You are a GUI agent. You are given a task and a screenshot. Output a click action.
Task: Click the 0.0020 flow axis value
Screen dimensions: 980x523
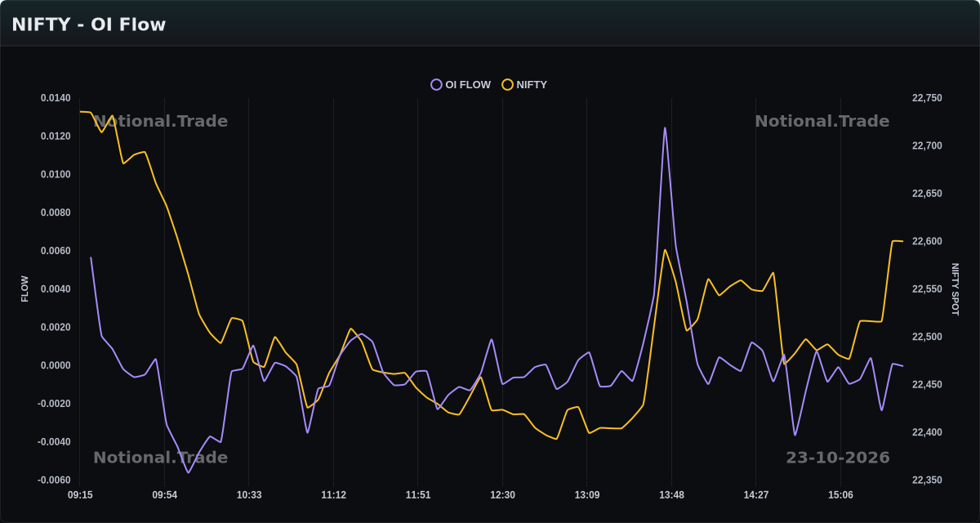pyautogui.click(x=56, y=328)
